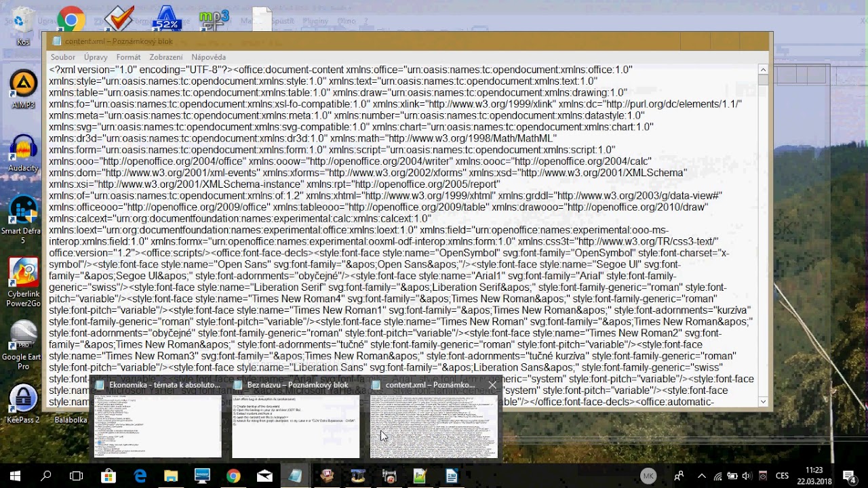Launch Chrome from the taskbar
This screenshot has height=488, width=868.
(x=233, y=476)
